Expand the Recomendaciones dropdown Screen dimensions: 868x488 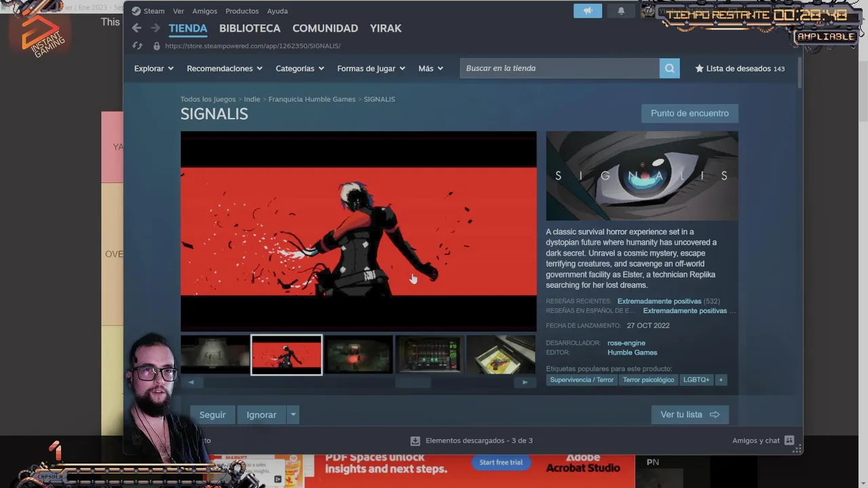coord(224,68)
